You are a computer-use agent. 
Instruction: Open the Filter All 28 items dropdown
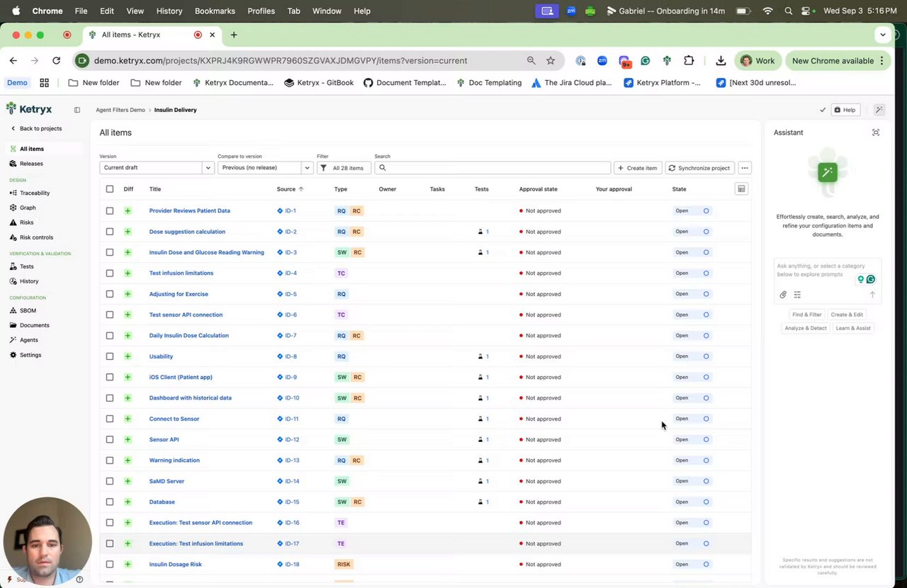click(344, 168)
